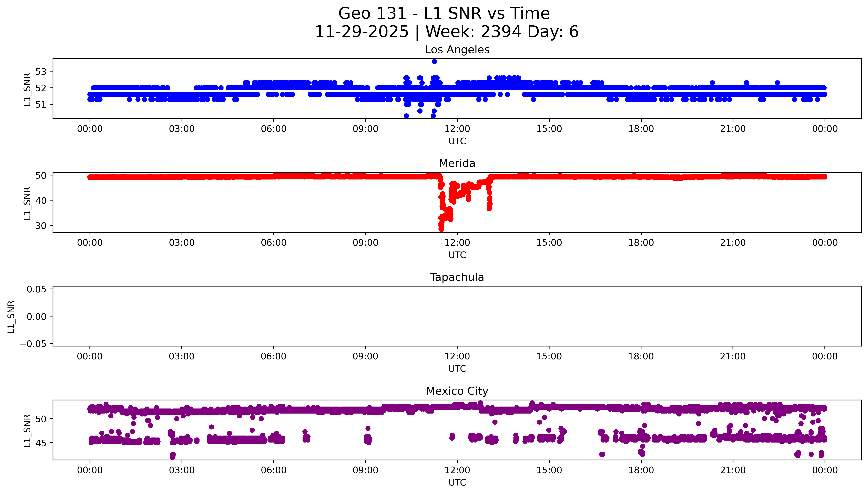The height and width of the screenshot is (494, 868).
Task: Click the 'Los Angeles' subplot title
Action: [x=457, y=50]
